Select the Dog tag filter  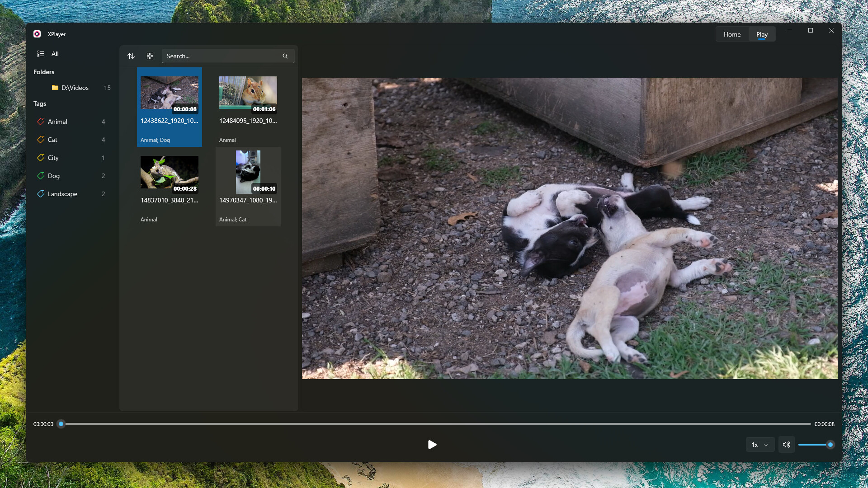[x=54, y=176]
